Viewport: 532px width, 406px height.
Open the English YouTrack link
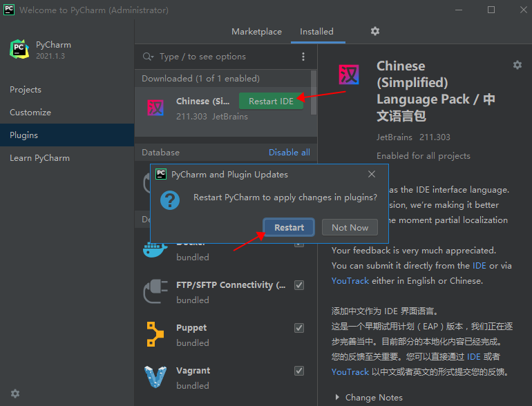(x=350, y=281)
